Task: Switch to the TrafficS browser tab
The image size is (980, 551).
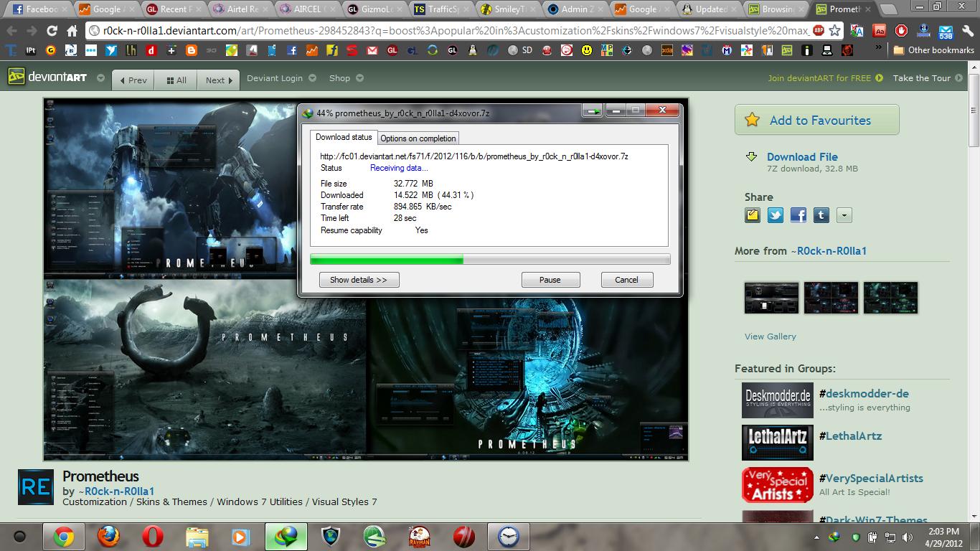Action: coord(443,9)
